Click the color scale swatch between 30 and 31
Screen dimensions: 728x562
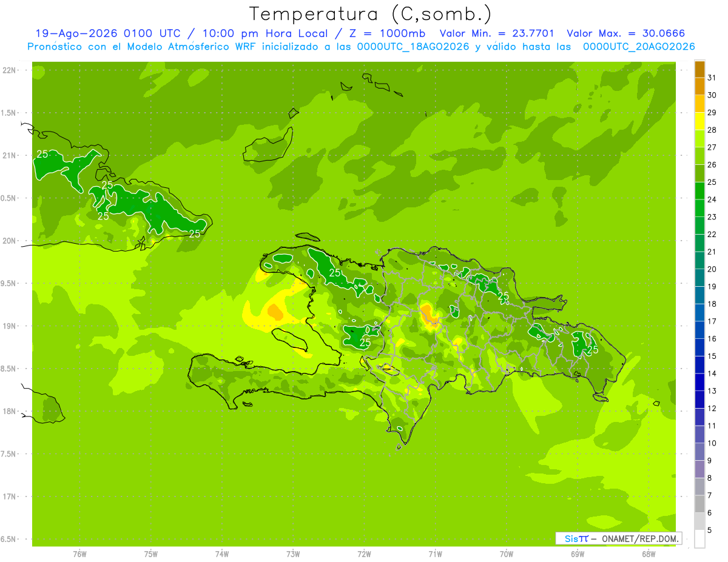pyautogui.click(x=699, y=87)
